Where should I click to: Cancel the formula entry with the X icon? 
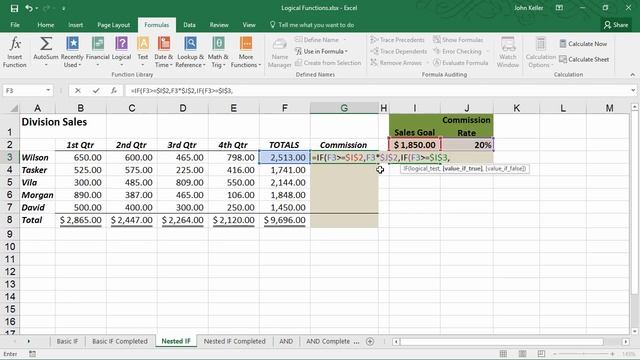pos(78,91)
